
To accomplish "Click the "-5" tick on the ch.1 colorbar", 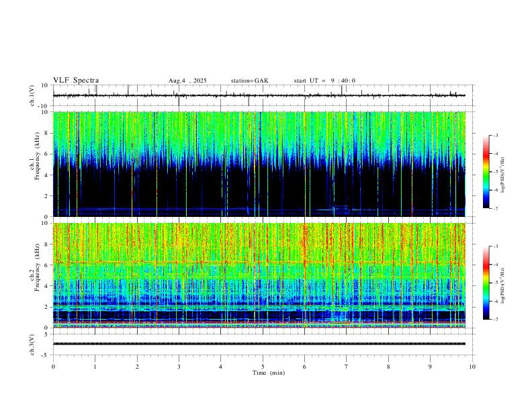I will [496, 172].
